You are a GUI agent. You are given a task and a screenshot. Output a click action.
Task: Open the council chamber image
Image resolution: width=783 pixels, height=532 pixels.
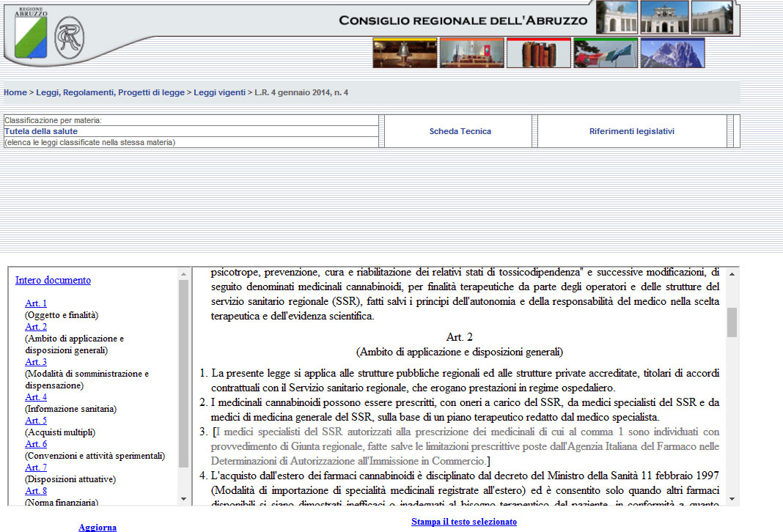(x=471, y=53)
